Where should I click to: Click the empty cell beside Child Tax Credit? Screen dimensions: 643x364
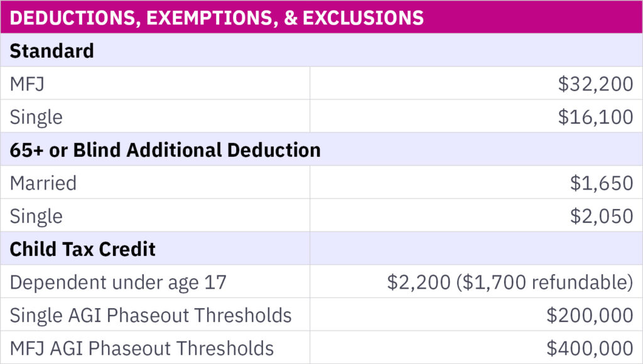(x=476, y=249)
